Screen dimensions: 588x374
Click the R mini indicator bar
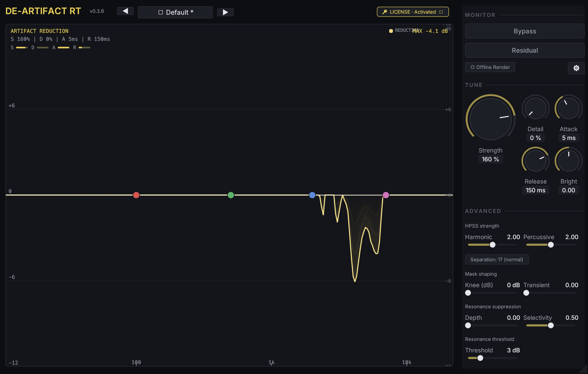[85, 48]
